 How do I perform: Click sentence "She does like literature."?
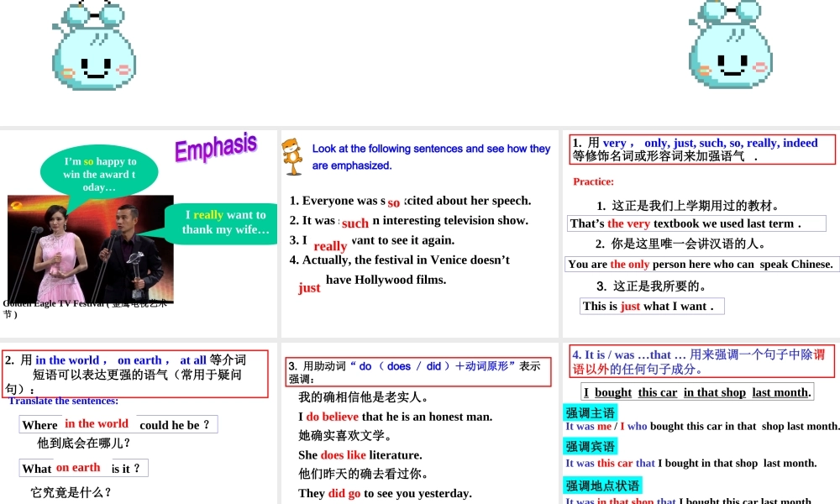click(360, 455)
